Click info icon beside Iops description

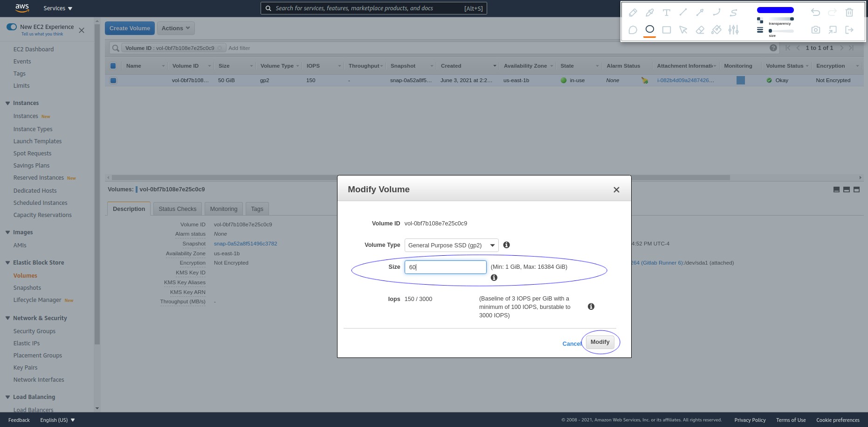tap(591, 307)
